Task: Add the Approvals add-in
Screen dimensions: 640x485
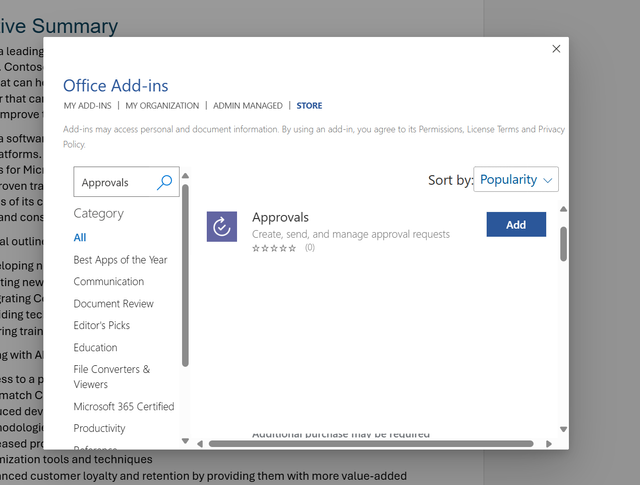Action: click(516, 224)
